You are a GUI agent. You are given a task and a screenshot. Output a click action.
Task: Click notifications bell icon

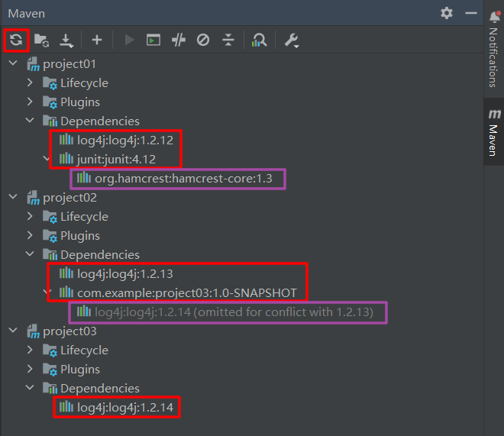(x=495, y=16)
